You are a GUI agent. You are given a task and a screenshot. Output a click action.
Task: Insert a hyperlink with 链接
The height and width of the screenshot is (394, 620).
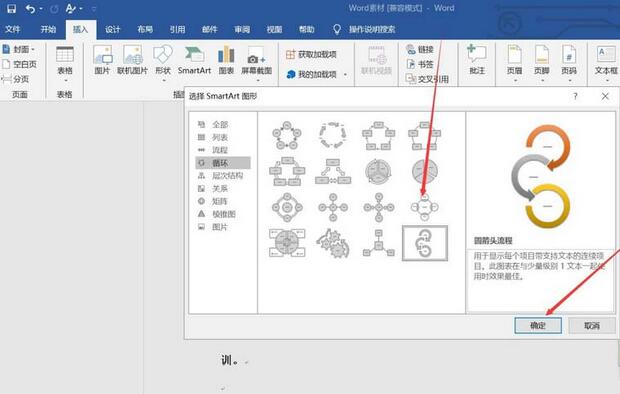[x=420, y=49]
